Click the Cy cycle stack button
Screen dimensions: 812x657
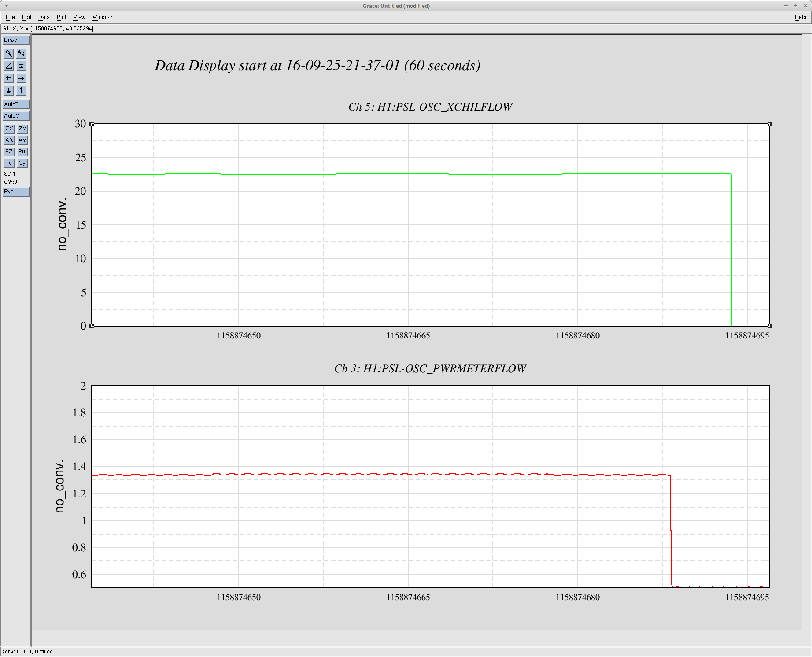[x=22, y=163]
